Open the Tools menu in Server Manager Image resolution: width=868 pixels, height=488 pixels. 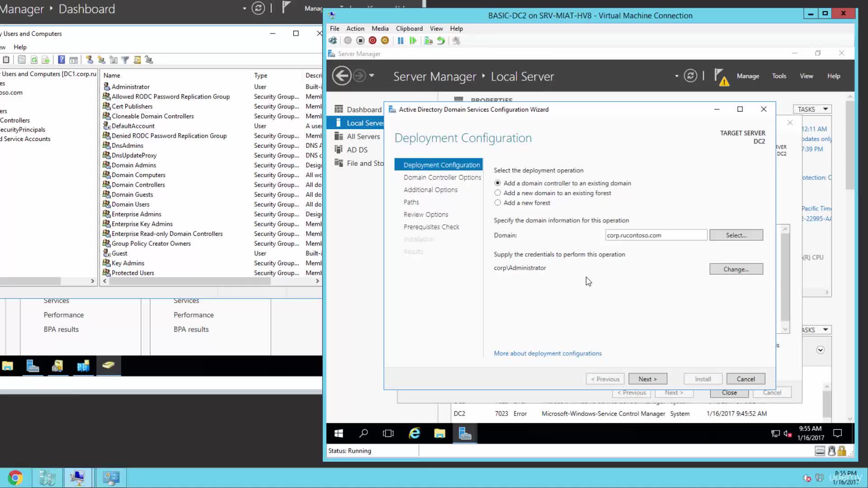(x=779, y=76)
